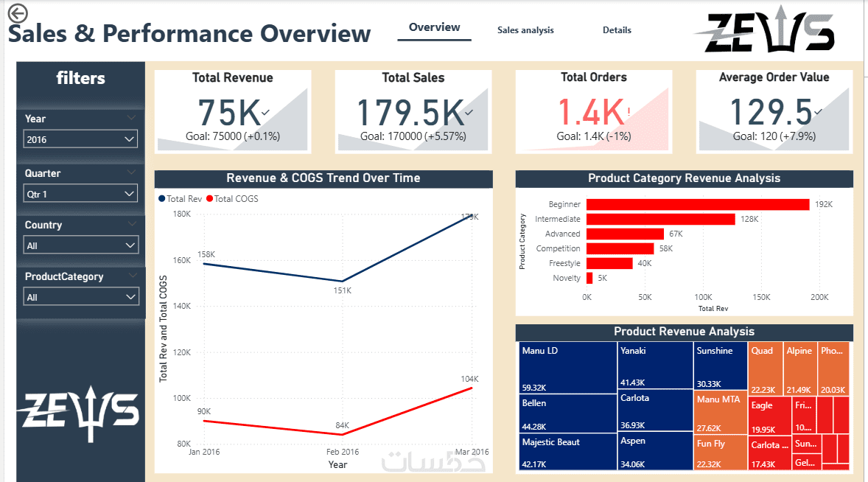Viewport: 868px width, 482px height.
Task: Click the Product Revenue Analysis title
Action: click(684, 332)
